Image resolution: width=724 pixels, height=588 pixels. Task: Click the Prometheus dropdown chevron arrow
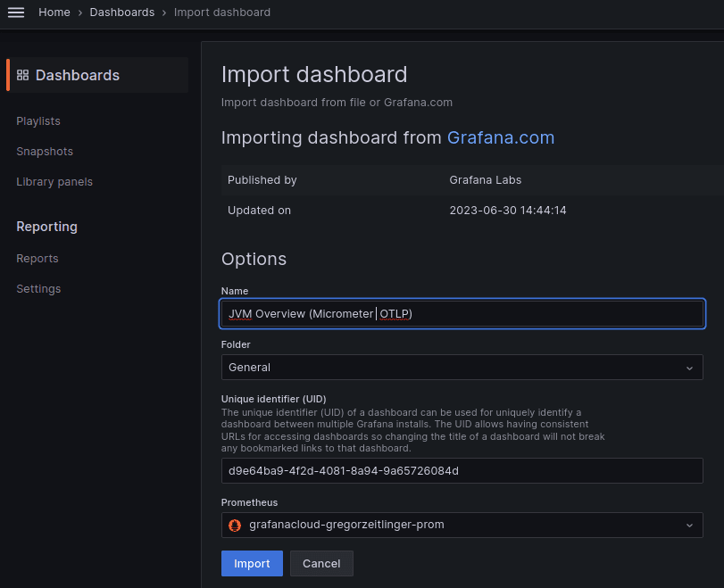(689, 526)
